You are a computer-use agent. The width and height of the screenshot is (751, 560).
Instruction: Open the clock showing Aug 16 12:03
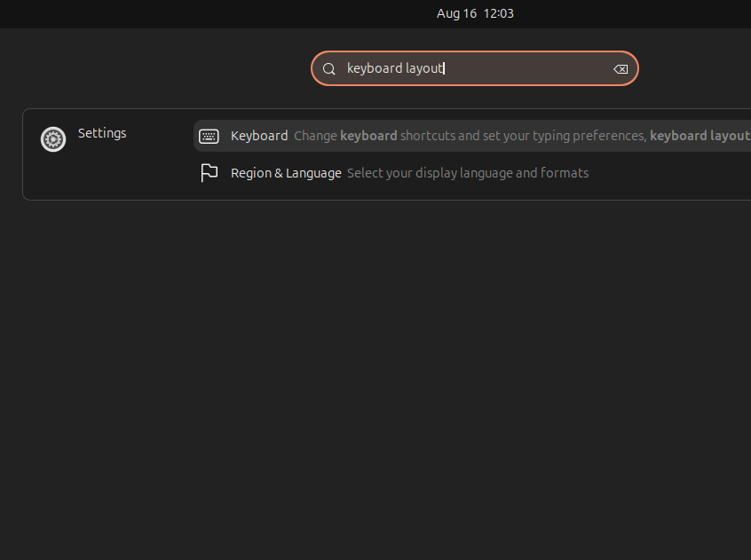(x=475, y=13)
